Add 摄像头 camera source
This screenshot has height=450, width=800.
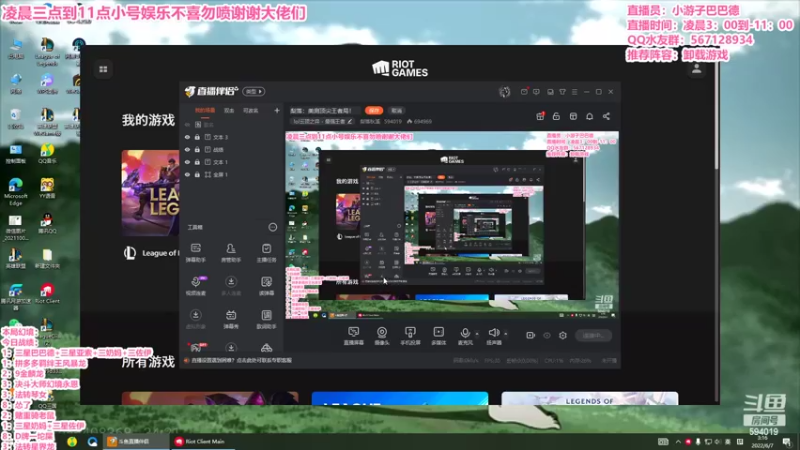tap(382, 336)
